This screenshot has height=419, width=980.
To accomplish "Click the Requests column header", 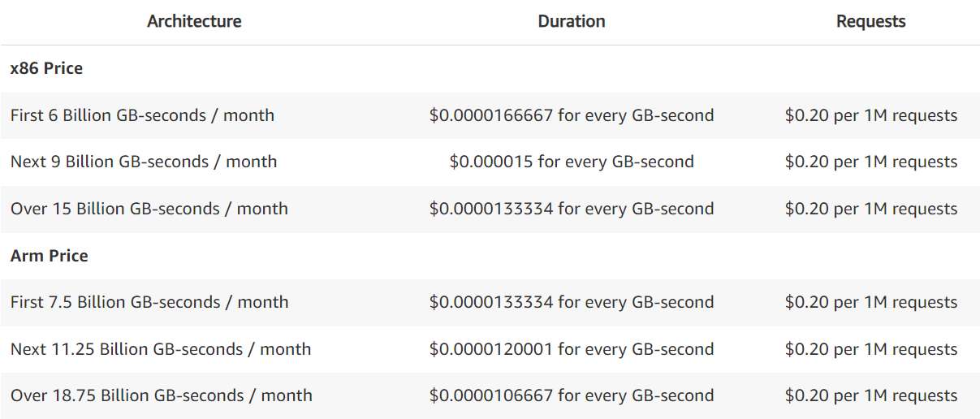I will [870, 22].
